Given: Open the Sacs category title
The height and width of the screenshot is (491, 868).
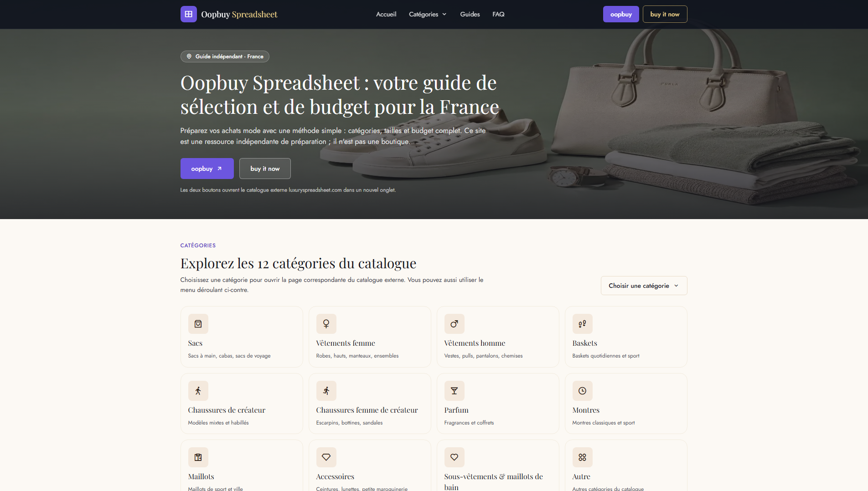Looking at the screenshot, I should pyautogui.click(x=195, y=343).
